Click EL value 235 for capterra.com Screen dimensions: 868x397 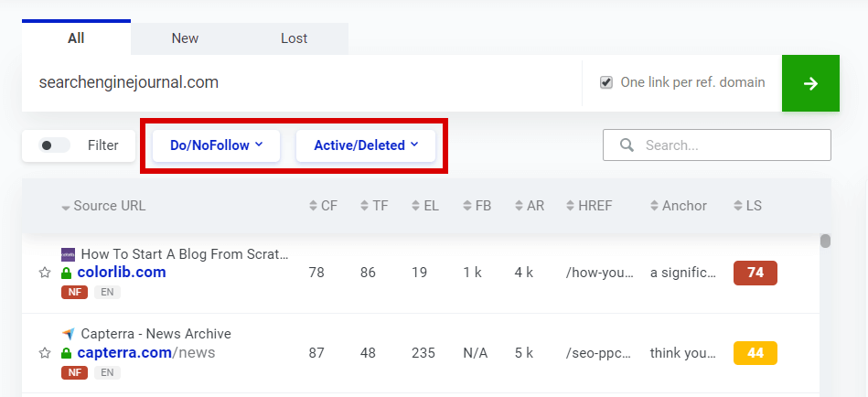pyautogui.click(x=423, y=353)
